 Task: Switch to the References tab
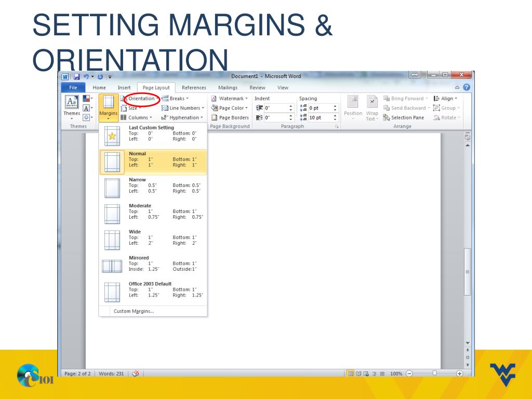click(194, 87)
